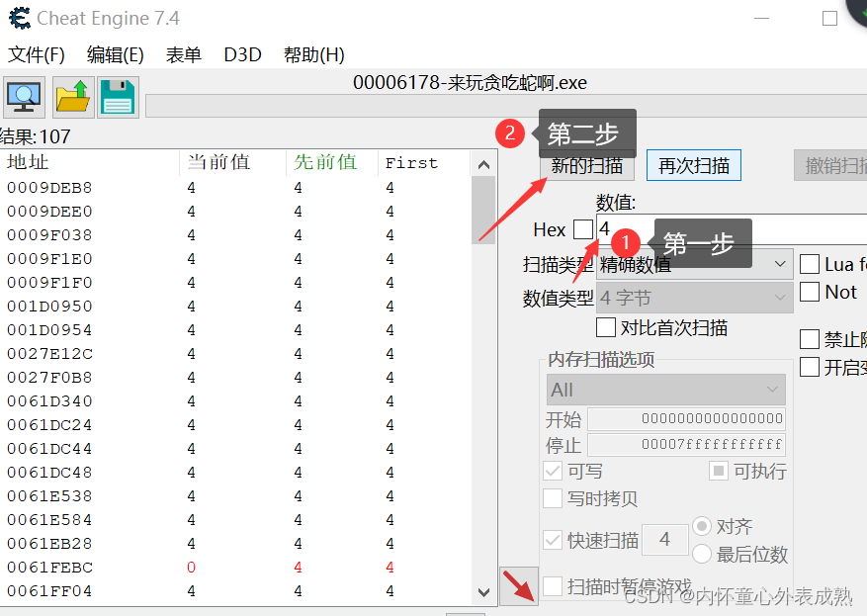Select the 对齐 radio button
867x616 pixels.
tap(702, 526)
